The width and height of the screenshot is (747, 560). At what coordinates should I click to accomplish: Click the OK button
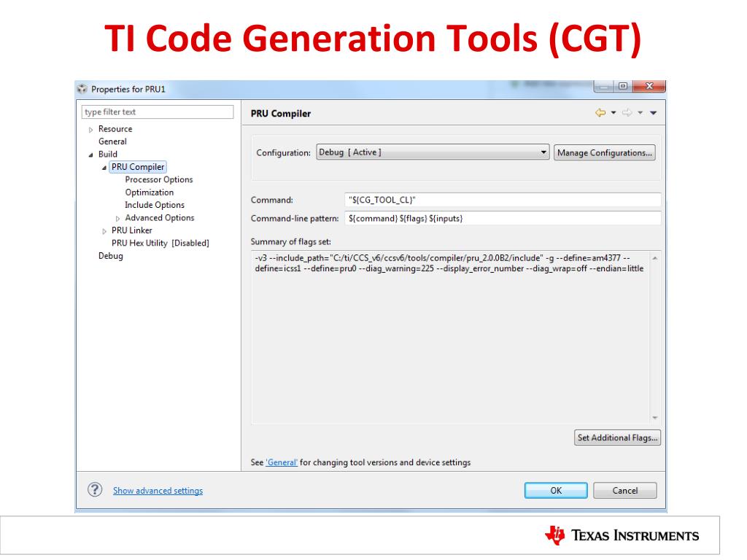click(556, 491)
